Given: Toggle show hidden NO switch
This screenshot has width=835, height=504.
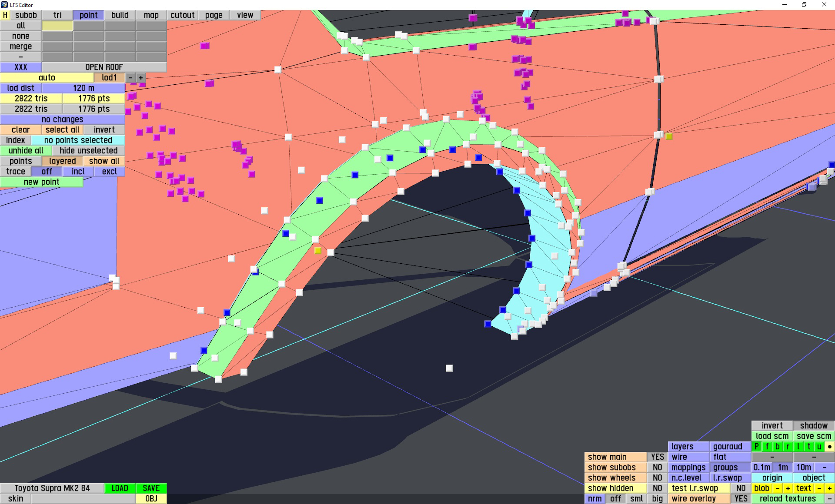Looking at the screenshot, I should pyautogui.click(x=657, y=488).
